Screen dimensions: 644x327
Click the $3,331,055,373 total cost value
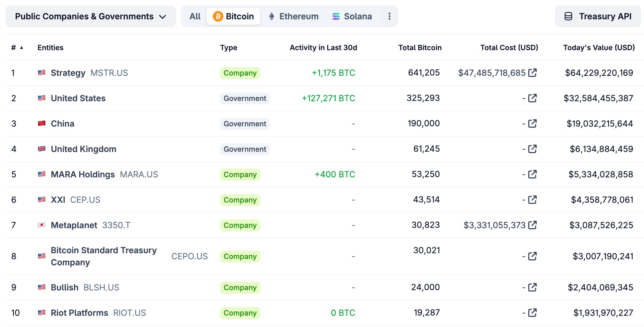point(494,225)
